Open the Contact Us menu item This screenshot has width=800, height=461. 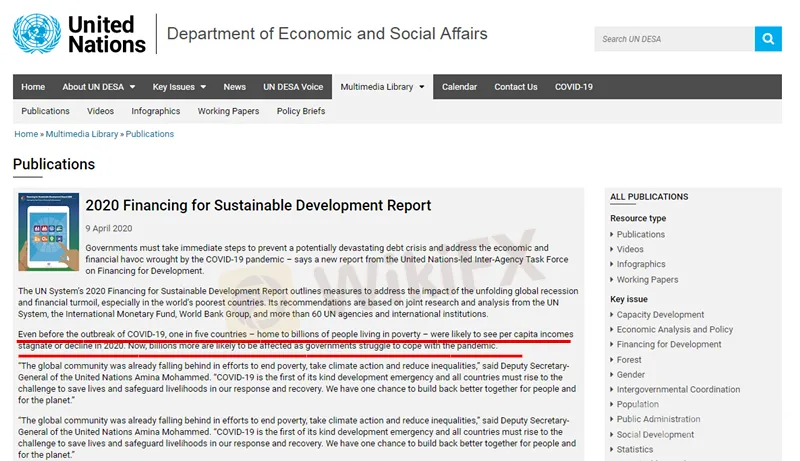(515, 87)
